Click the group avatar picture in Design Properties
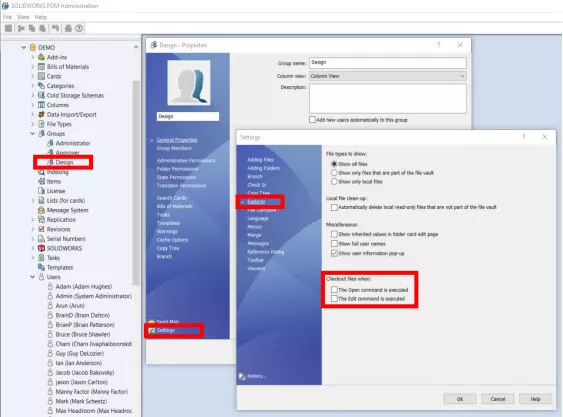Viewport: 563px width, 417px height. coord(189,82)
